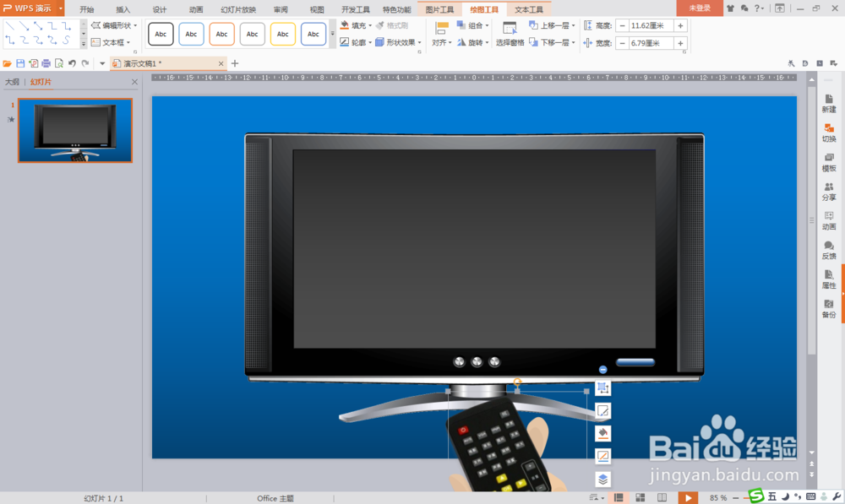The width and height of the screenshot is (845, 504).
Task: Apply the yellow-outlined Abc shape style
Action: 282,34
